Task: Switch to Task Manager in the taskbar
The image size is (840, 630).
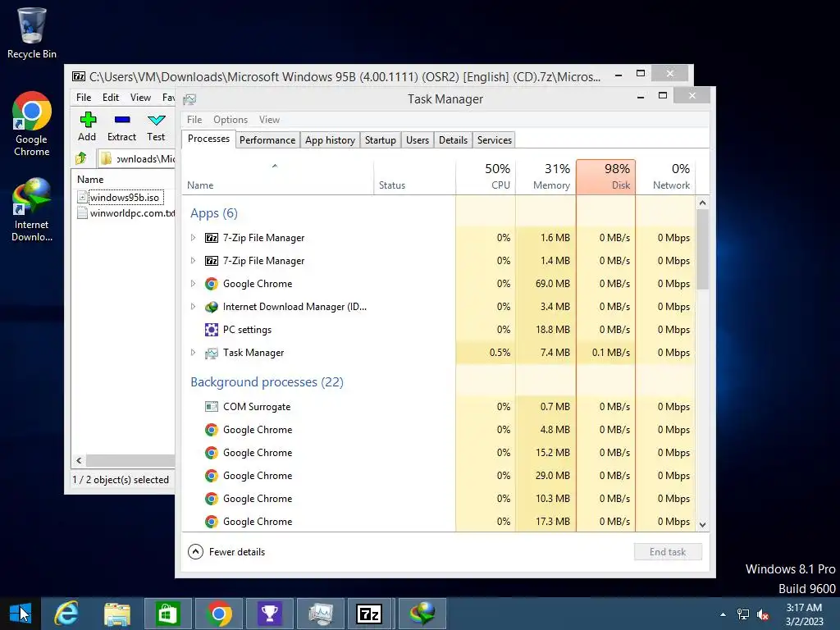Action: click(x=321, y=614)
